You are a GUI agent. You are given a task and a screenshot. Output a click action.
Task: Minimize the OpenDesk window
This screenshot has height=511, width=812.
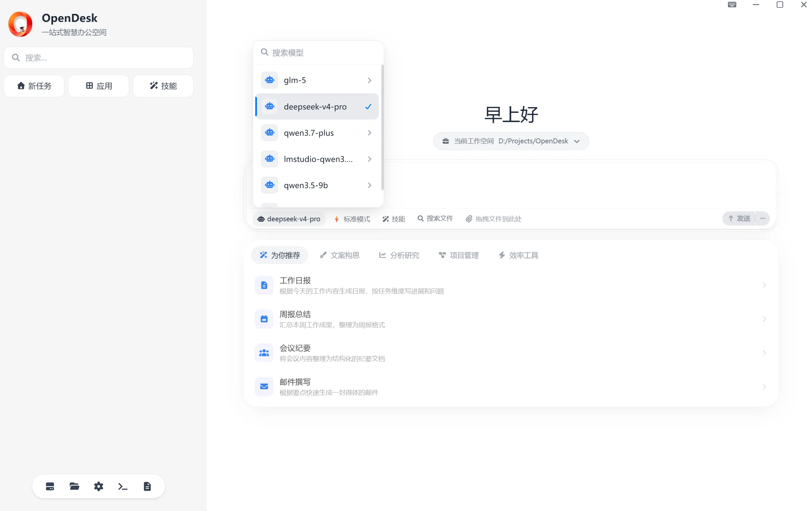pos(756,5)
